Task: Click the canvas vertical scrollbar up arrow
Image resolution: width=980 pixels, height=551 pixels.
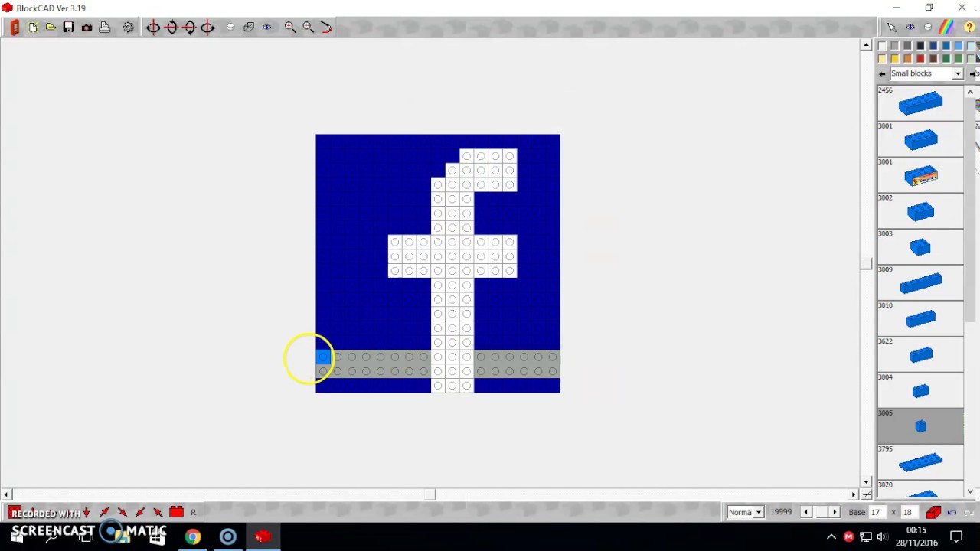Action: [x=866, y=45]
